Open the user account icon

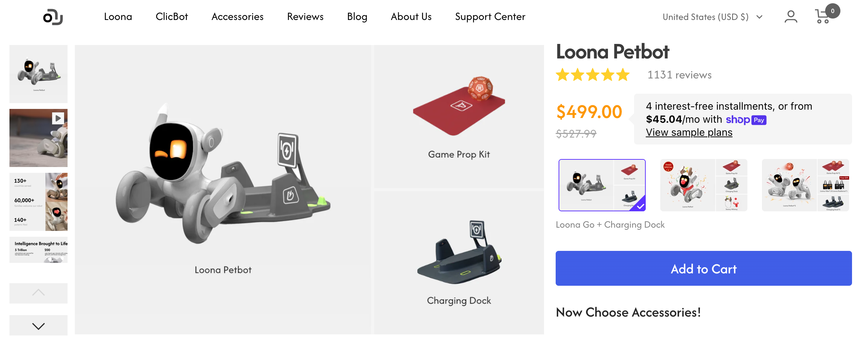pyautogui.click(x=791, y=17)
